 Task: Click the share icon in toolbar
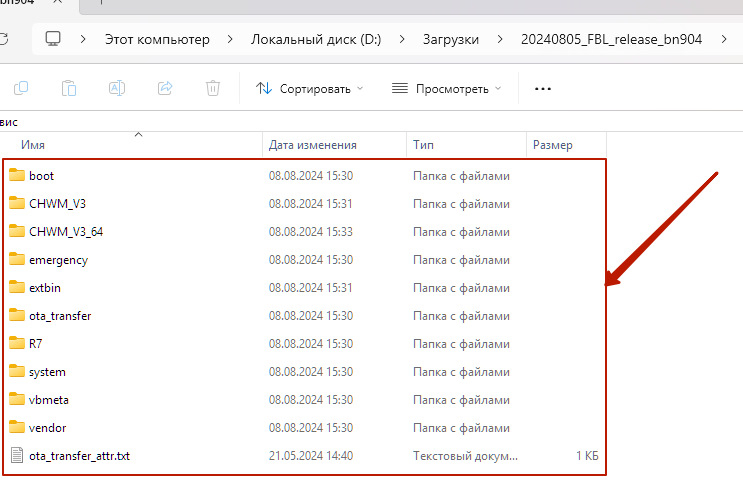click(165, 88)
